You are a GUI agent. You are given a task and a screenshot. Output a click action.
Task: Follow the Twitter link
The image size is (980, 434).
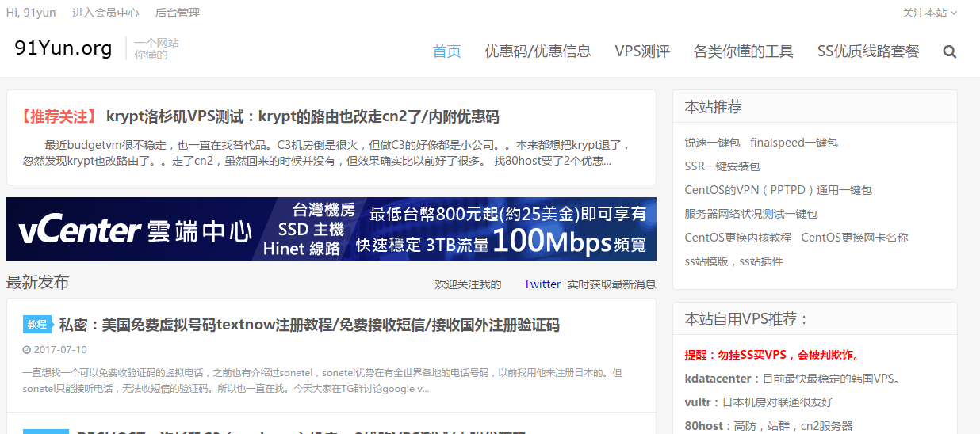click(542, 284)
